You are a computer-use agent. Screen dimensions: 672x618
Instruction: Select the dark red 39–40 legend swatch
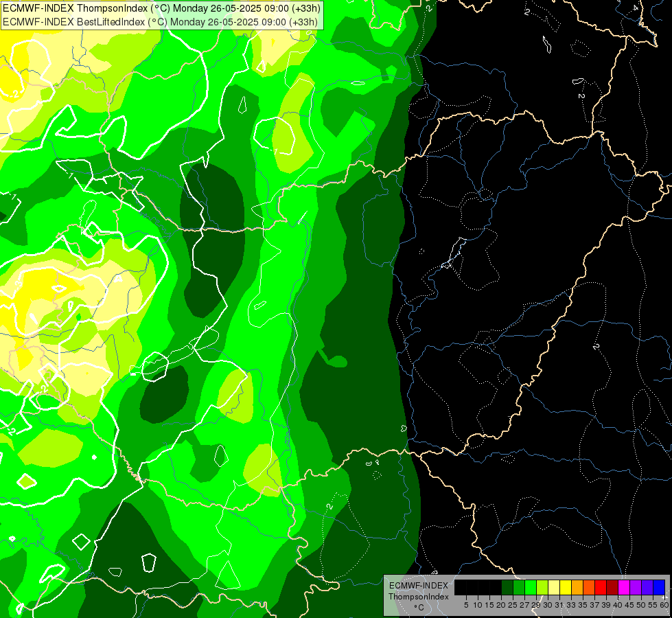(612, 587)
